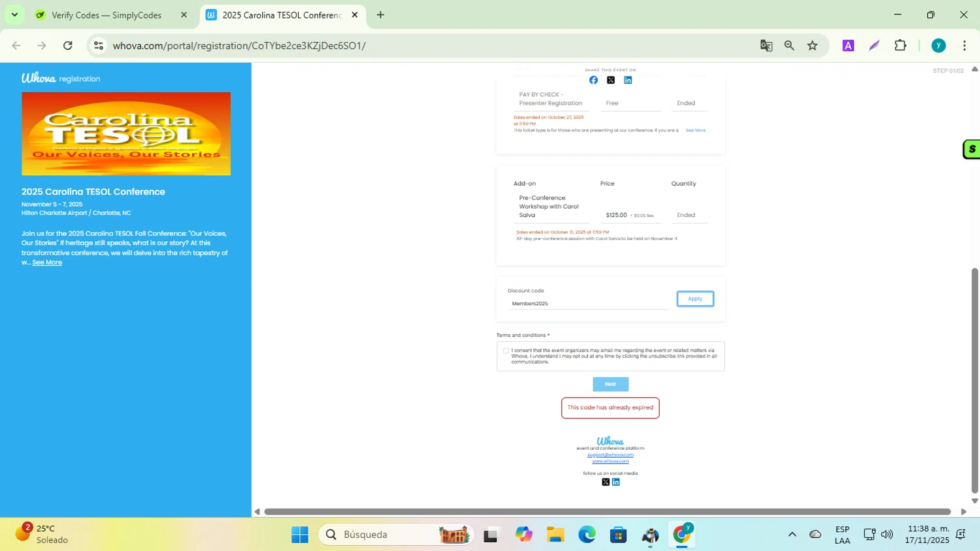Open Windows Start menu

point(300,535)
